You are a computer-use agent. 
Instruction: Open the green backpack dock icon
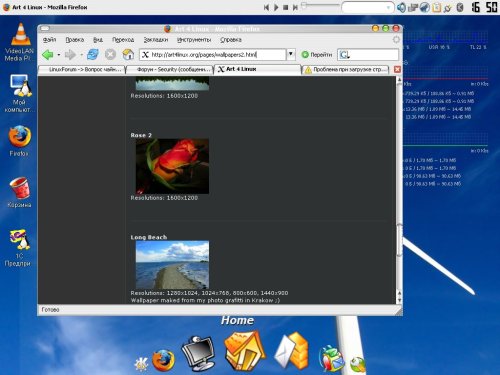pos(331,358)
